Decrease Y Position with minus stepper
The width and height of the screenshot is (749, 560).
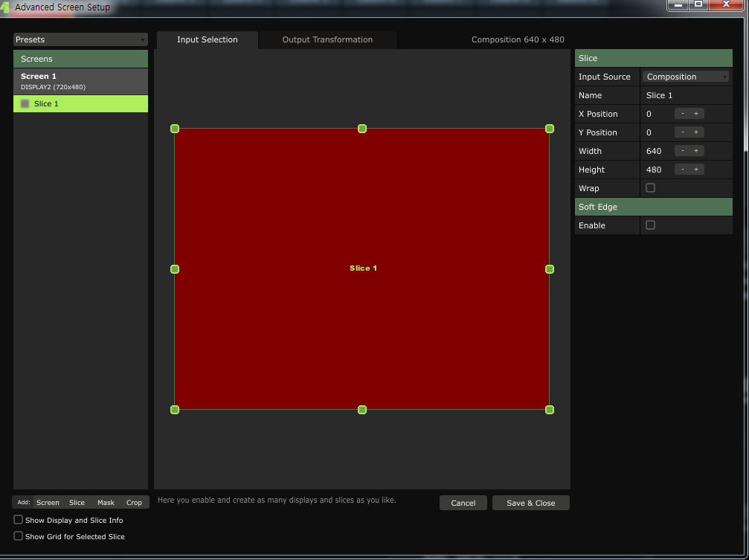coord(682,132)
